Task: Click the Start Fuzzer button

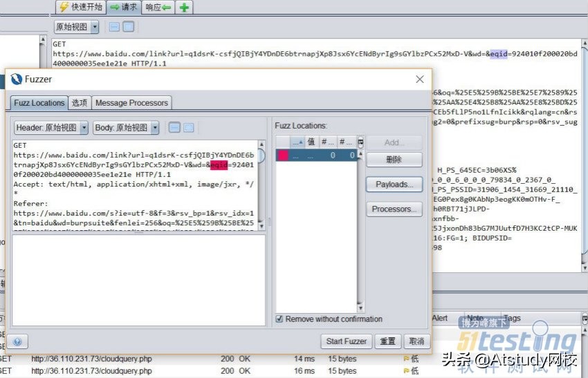Action: click(346, 341)
